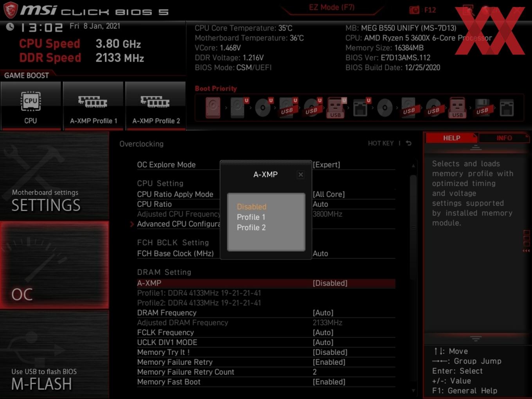Enable A-XMP Profile 2 in Game Boost
Viewport: 532px width, 399px height.
coord(156,106)
